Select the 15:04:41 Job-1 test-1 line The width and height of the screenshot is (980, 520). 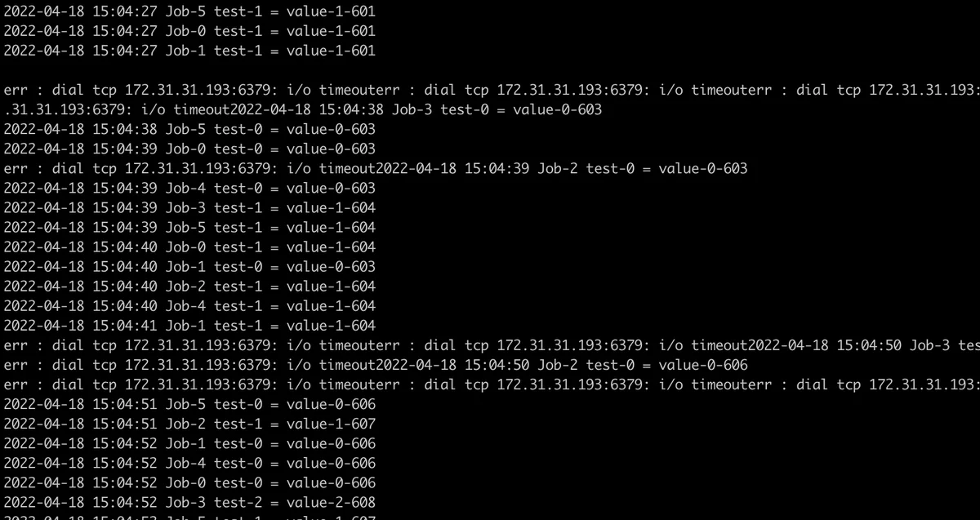coord(189,325)
